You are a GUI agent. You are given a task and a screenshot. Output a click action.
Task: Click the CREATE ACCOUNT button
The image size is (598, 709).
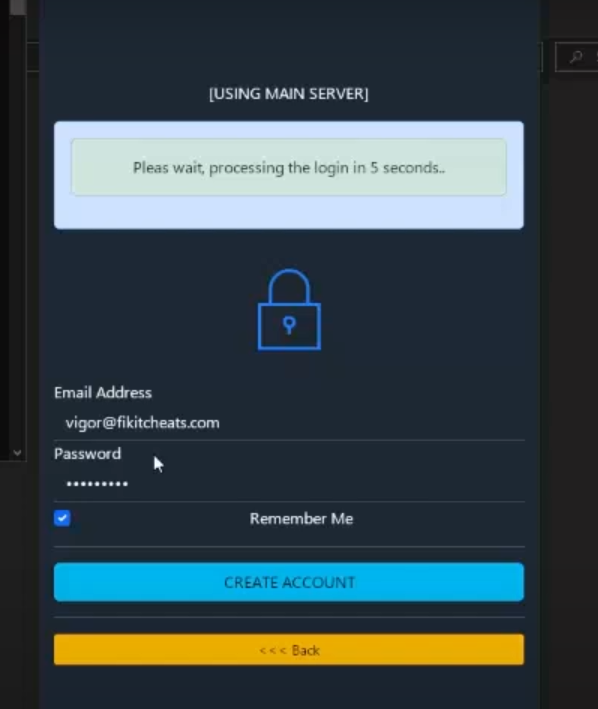pos(289,582)
